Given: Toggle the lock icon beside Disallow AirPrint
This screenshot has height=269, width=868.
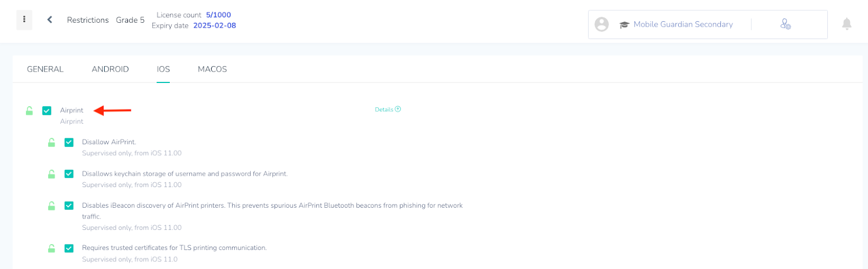Looking at the screenshot, I should [x=52, y=143].
